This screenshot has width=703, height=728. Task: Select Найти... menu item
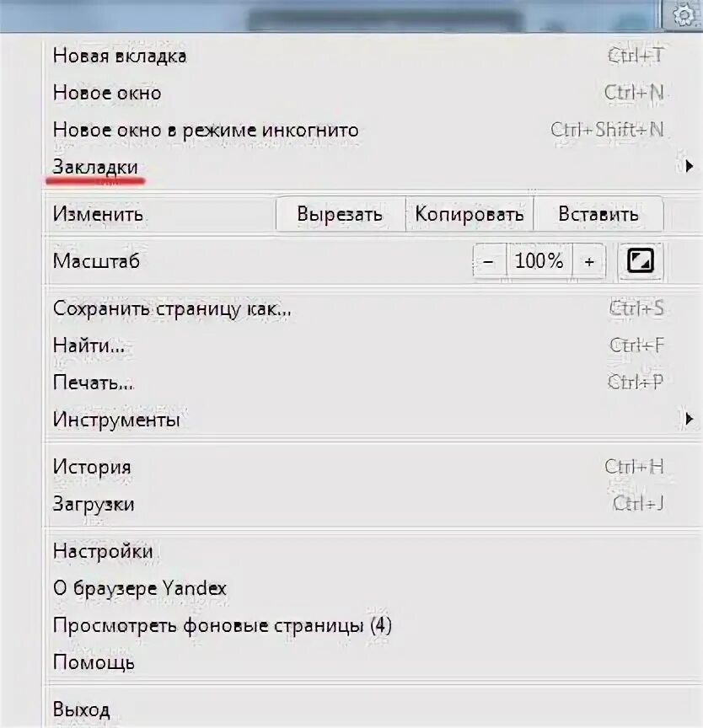pyautogui.click(x=373, y=345)
